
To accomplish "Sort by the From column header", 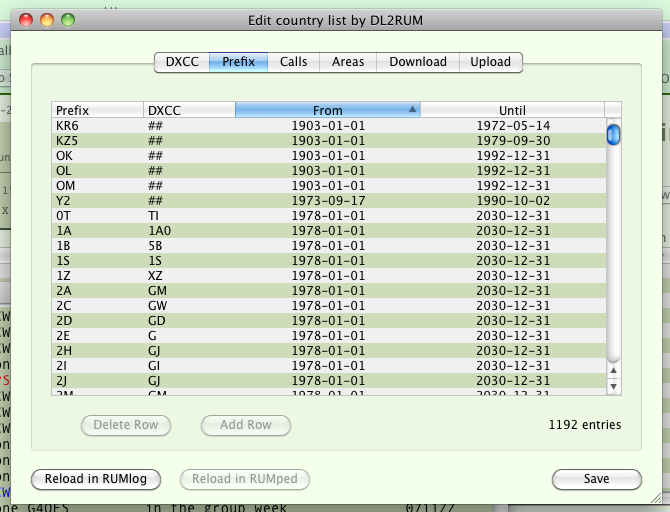I will [327, 110].
